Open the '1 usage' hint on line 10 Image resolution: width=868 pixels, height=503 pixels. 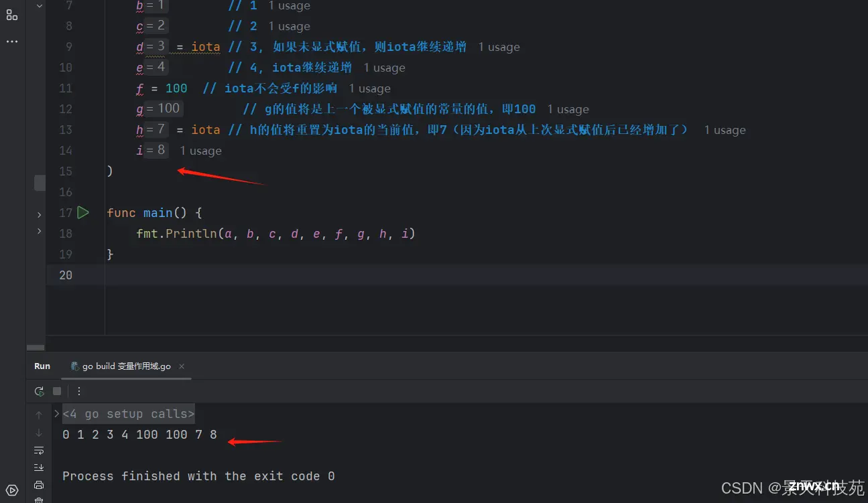(x=384, y=68)
